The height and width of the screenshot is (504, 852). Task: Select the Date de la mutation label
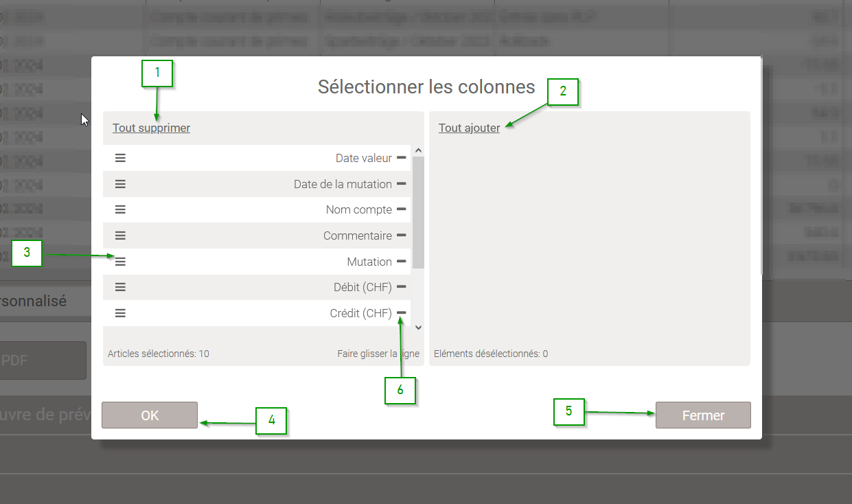click(x=343, y=184)
